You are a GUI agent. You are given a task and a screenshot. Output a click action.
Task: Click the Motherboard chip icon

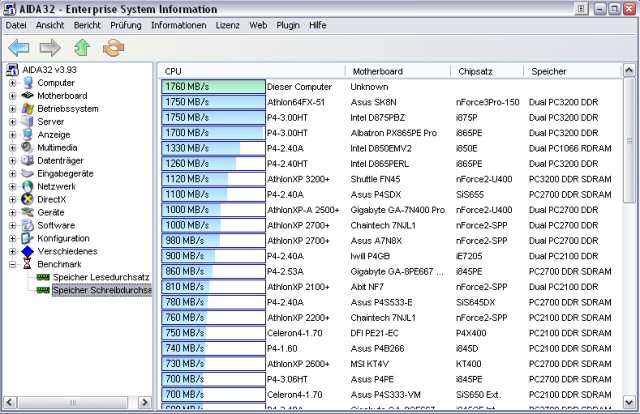[x=28, y=96]
